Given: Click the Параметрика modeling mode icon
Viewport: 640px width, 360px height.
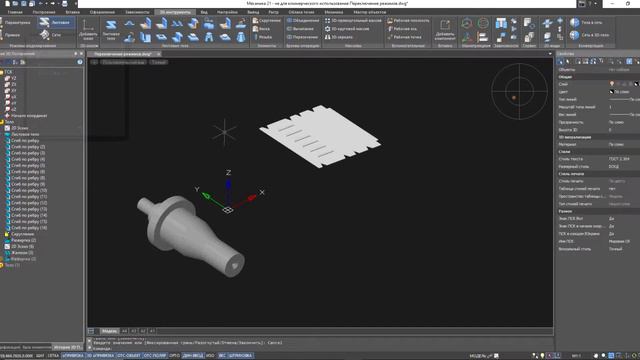Looking at the screenshot, I should click(1, 22).
